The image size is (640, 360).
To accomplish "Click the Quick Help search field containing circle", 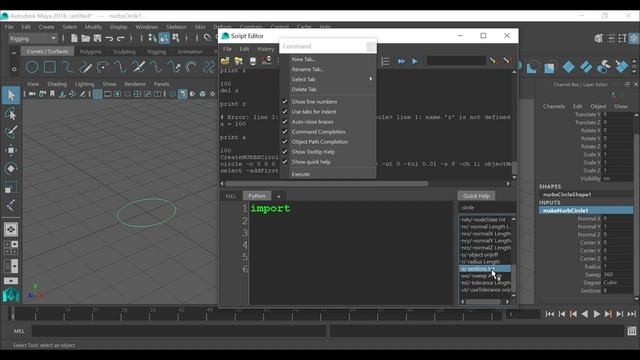I will (487, 208).
